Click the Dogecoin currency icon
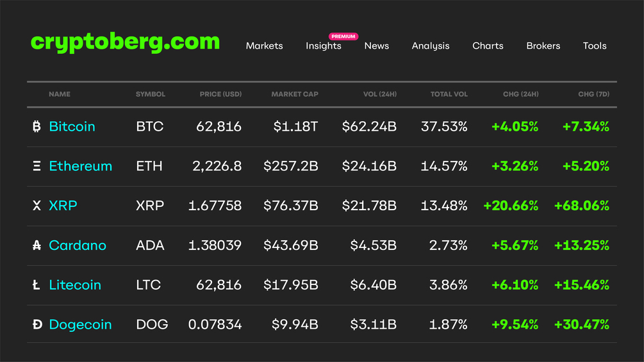This screenshot has width=644, height=362. tap(37, 324)
